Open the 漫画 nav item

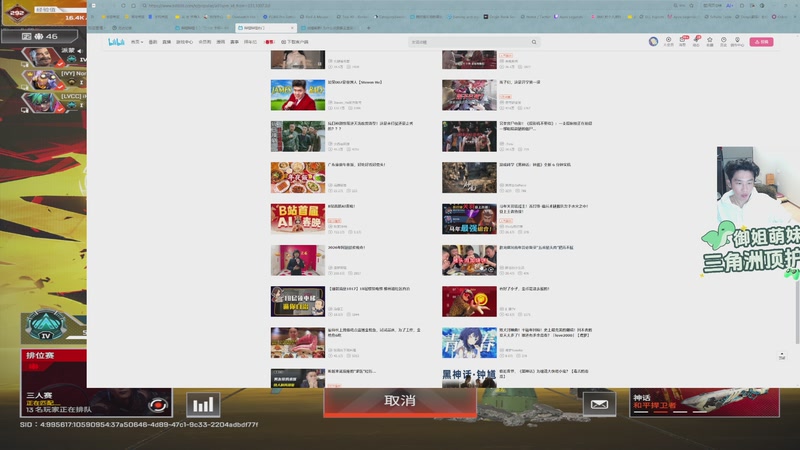click(220, 42)
